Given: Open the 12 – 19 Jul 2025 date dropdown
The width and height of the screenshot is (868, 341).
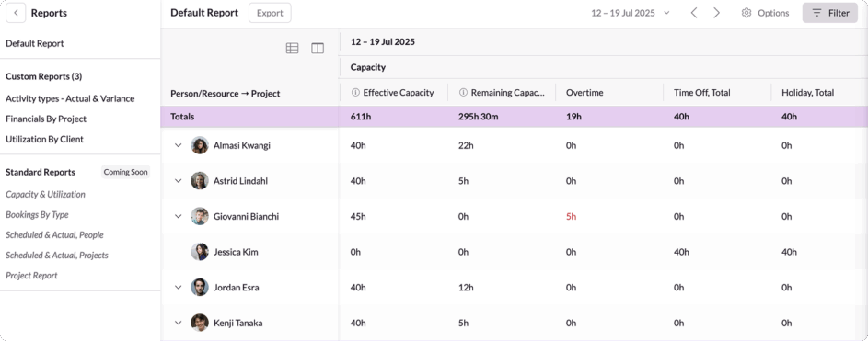Looking at the screenshot, I should point(631,13).
